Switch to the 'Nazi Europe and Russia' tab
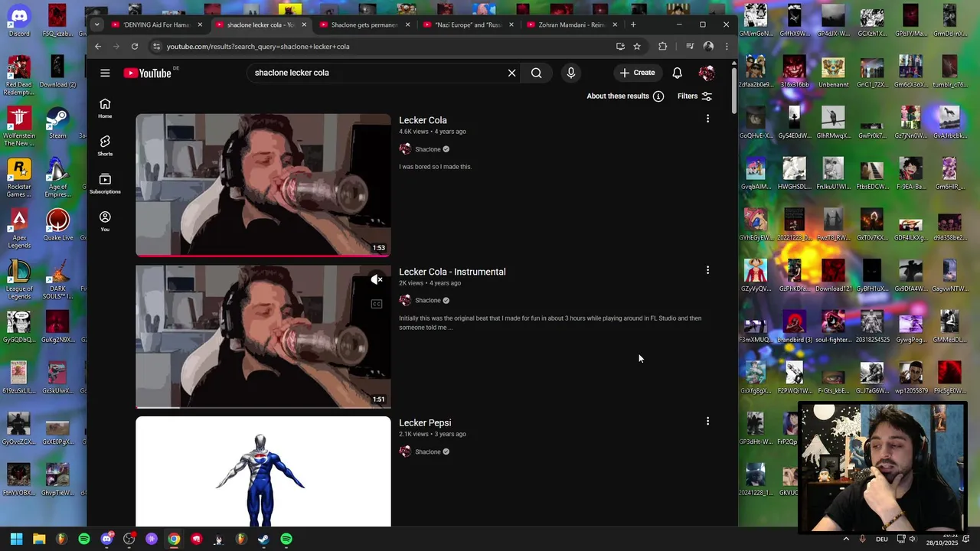980x551 pixels. (468, 24)
